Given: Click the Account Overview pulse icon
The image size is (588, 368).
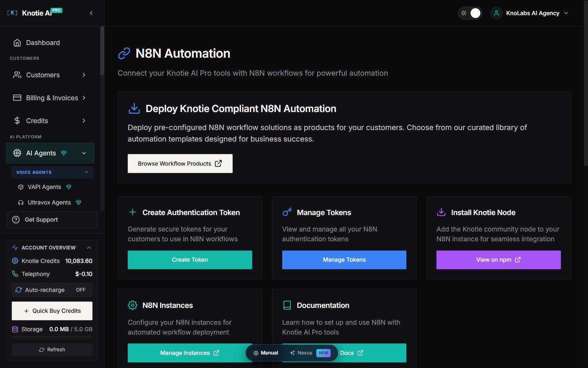Looking at the screenshot, I should [15, 248].
